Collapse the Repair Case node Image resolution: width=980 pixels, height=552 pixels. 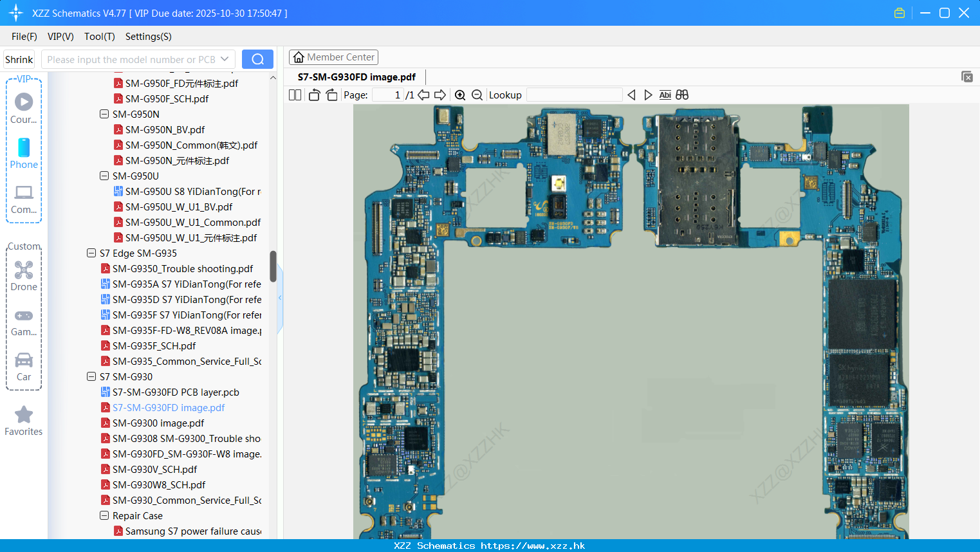click(104, 515)
